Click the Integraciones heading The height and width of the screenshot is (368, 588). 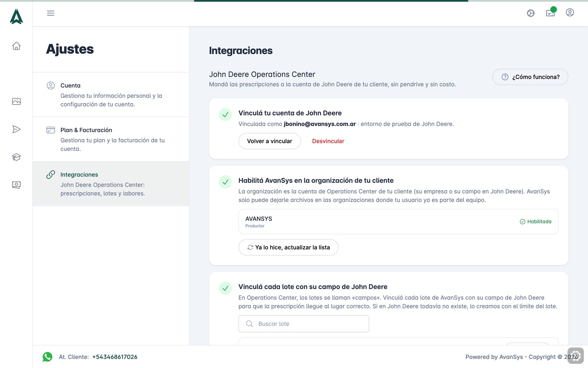coord(241,51)
